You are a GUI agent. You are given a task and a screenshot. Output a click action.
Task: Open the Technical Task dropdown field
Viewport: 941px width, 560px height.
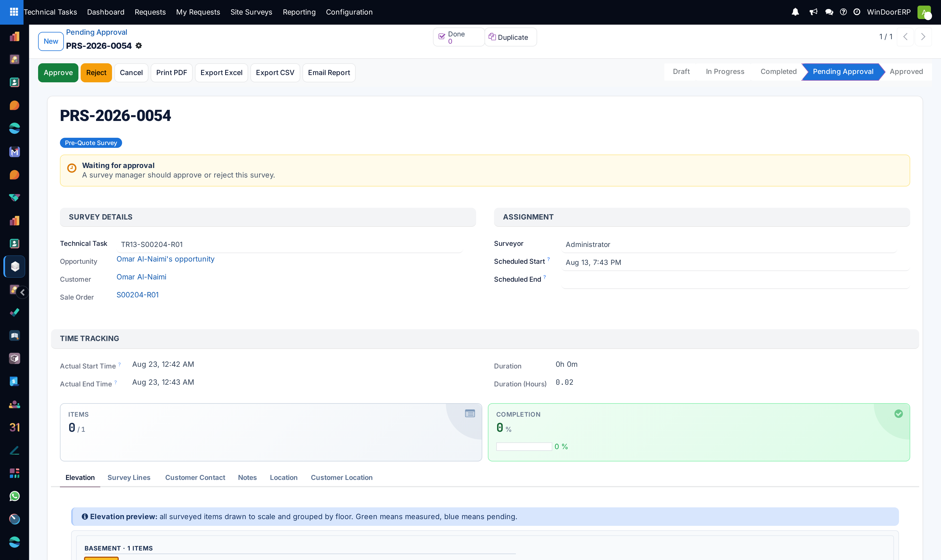[x=289, y=244]
